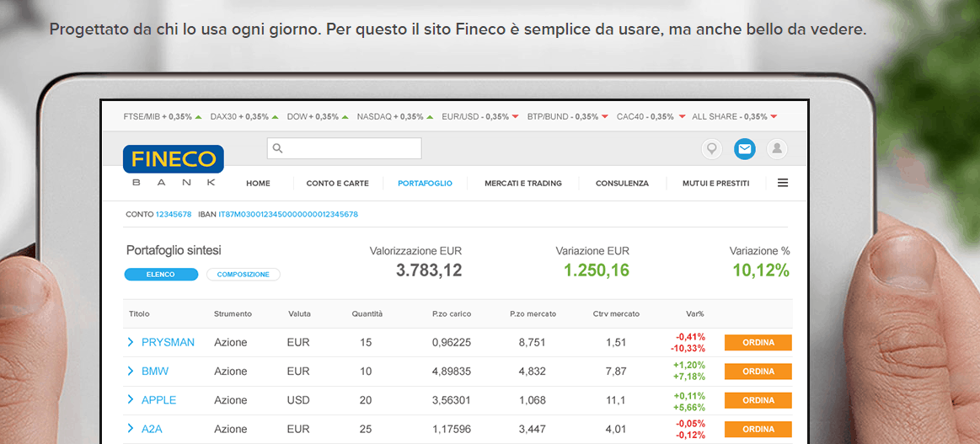
Task: Click the green arrow next to NASDAQ
Action: [x=430, y=117]
